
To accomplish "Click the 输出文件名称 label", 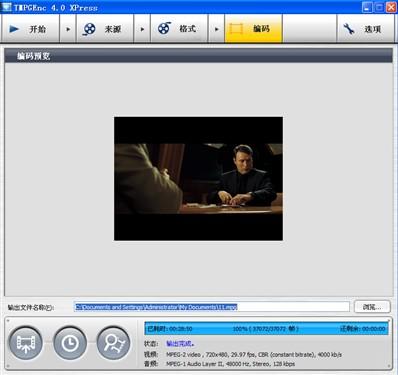I will coord(31,307).
